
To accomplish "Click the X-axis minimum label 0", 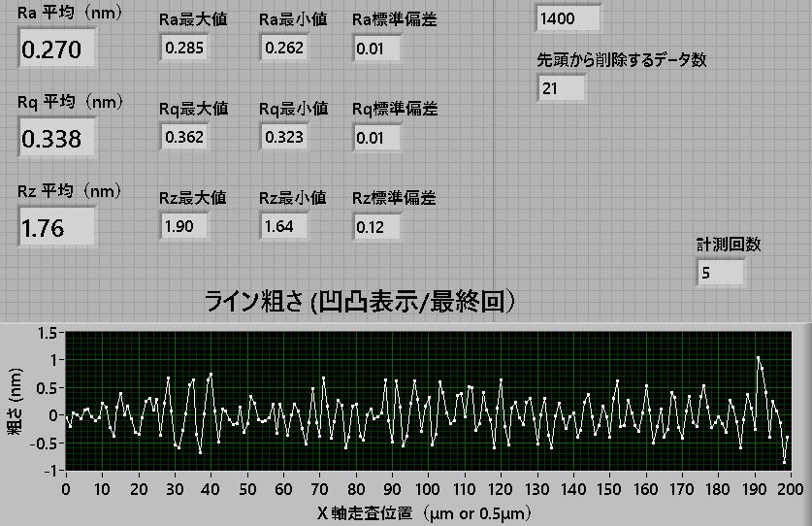I will (x=65, y=488).
